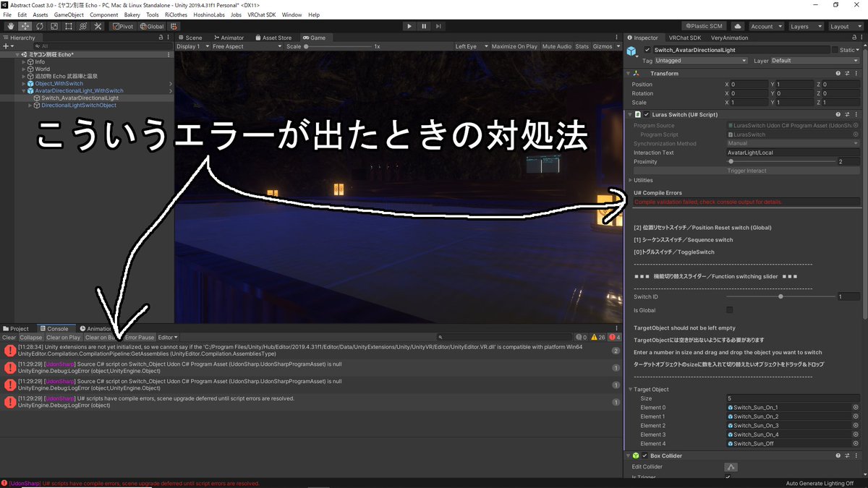Toggle the Global handle rotation button

tap(151, 26)
